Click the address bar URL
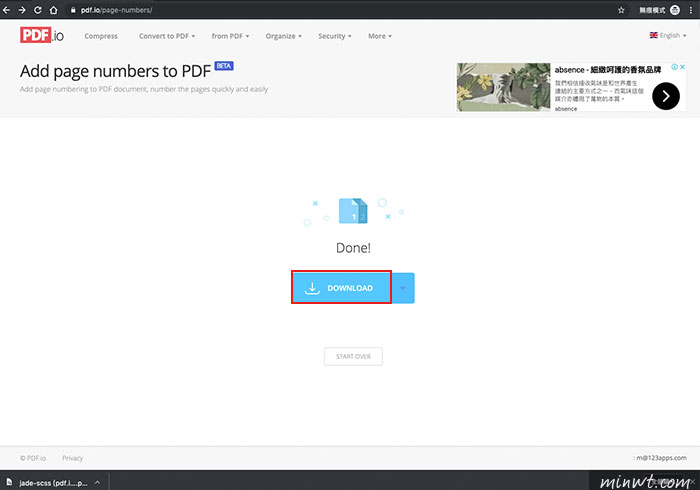Image resolution: width=700 pixels, height=490 pixels. coord(116,10)
